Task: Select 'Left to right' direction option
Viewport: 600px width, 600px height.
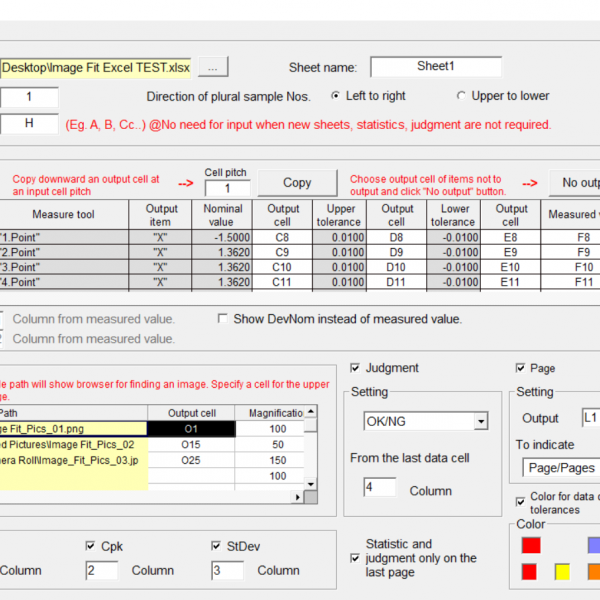Action: click(x=335, y=97)
